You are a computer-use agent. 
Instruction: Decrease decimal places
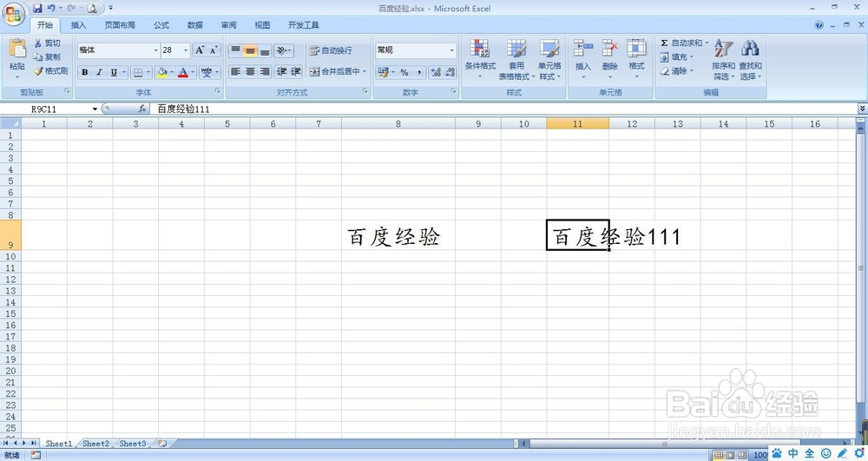coord(450,72)
